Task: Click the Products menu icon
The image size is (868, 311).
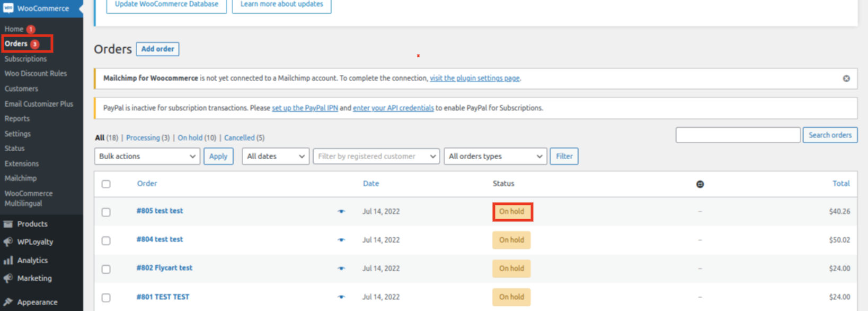Action: click(8, 224)
